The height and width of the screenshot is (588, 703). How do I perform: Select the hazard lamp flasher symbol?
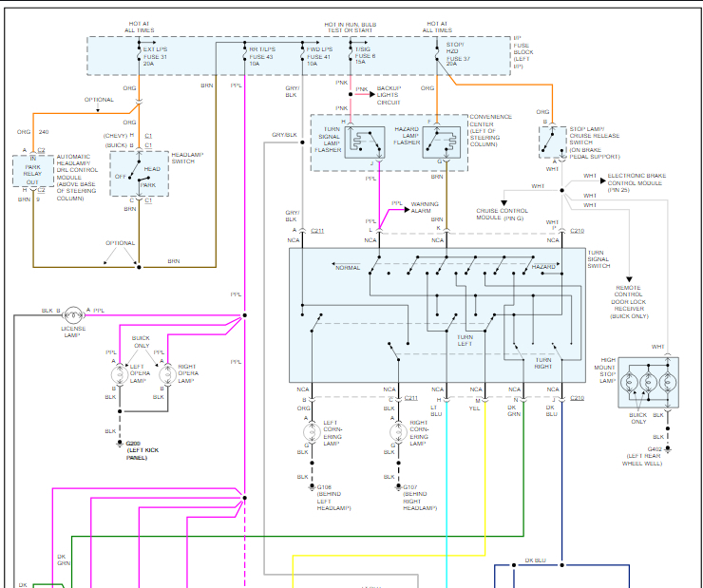coord(439,141)
